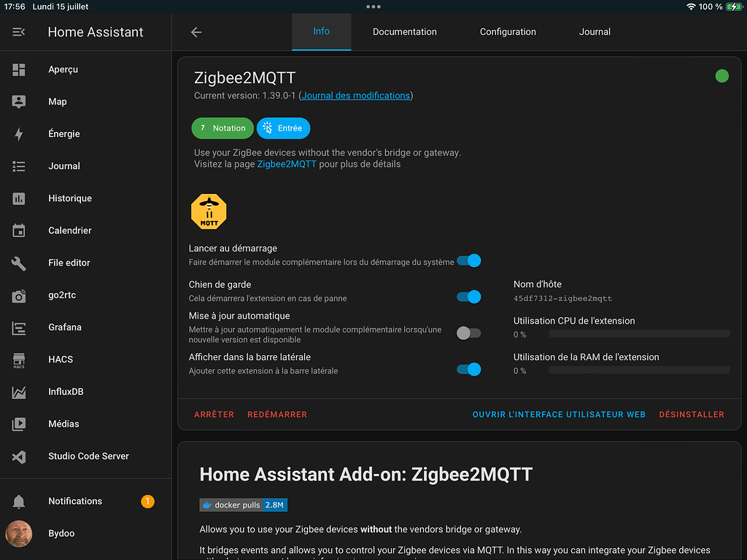Toggle Lancer au démarrage switch
This screenshot has width=747, height=560.
469,261
